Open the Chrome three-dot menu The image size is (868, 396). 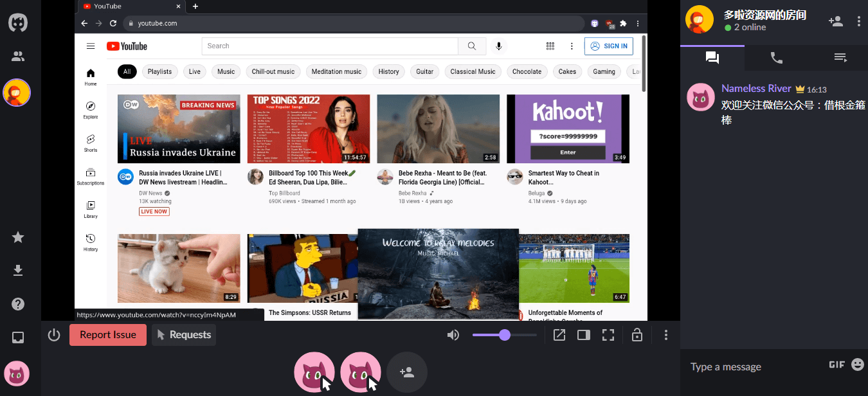tap(638, 23)
